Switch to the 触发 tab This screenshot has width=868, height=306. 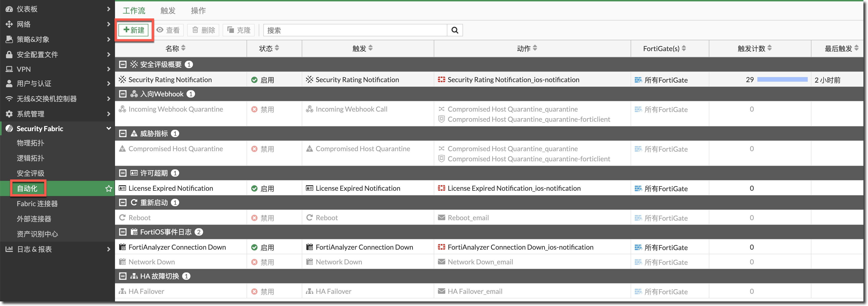point(168,11)
